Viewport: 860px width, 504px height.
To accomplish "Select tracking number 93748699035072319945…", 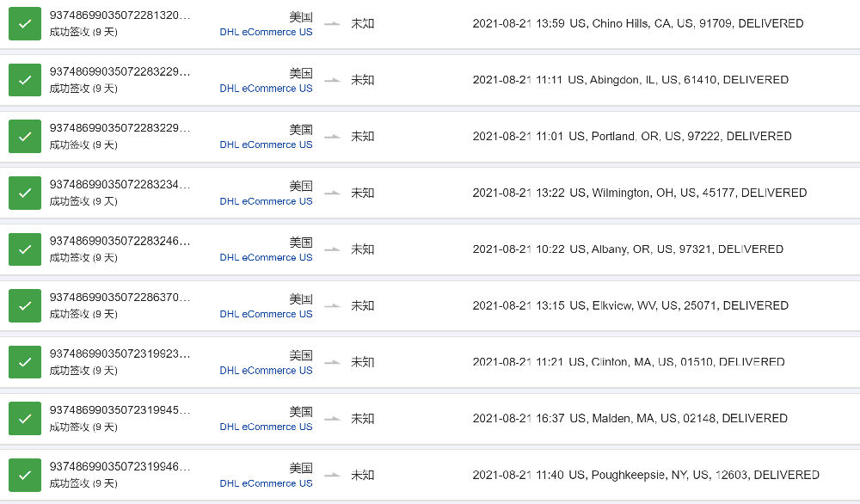I will click(120, 410).
